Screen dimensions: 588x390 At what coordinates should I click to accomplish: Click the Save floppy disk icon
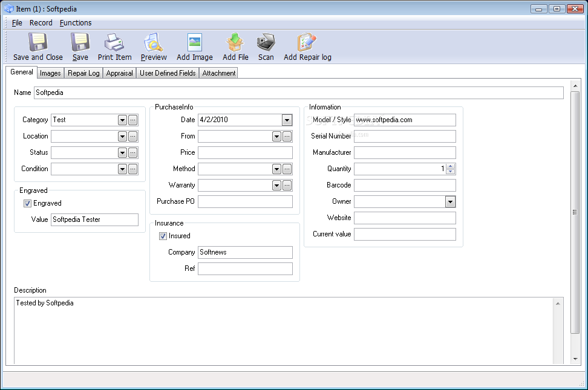click(x=80, y=42)
